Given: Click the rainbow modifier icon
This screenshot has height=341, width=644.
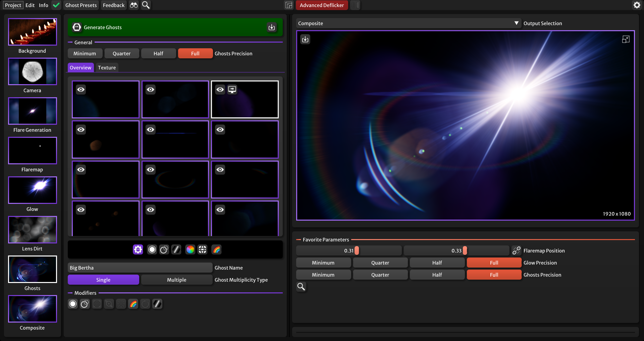Looking at the screenshot, I should (133, 304).
